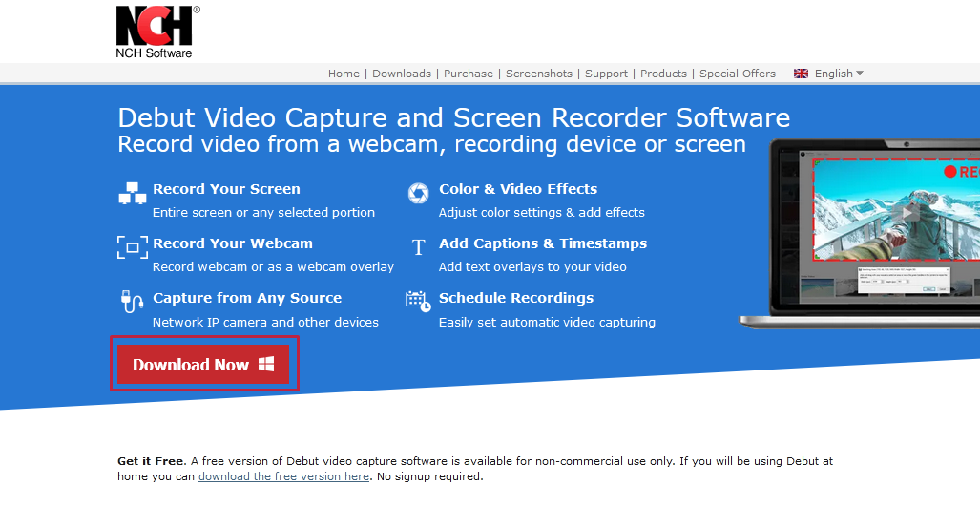Click the Schedule Recordings heading
This screenshot has width=980, height=507.
(x=516, y=298)
